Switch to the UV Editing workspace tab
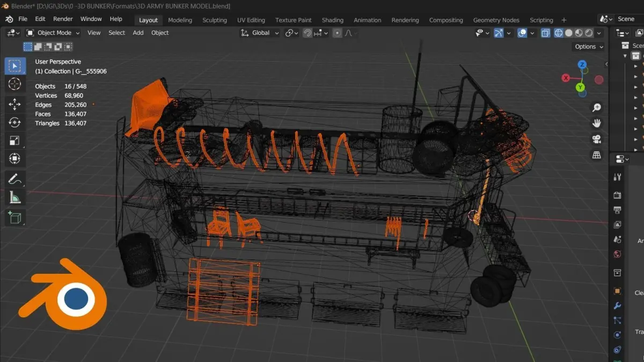This screenshot has height=362, width=644. coord(251,20)
